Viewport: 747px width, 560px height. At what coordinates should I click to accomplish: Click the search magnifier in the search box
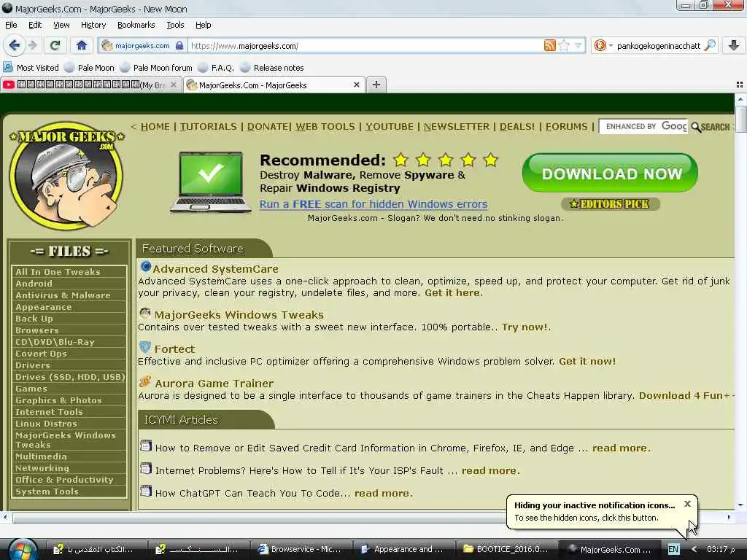tap(710, 45)
